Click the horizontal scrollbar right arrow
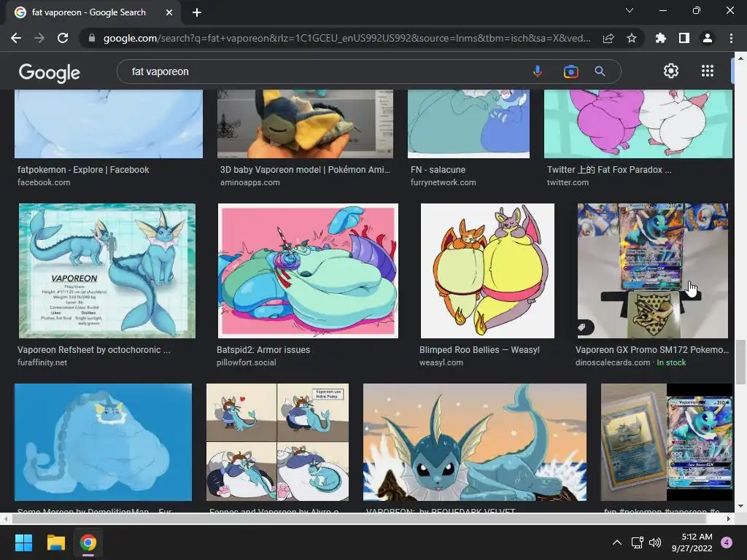 coord(729,518)
